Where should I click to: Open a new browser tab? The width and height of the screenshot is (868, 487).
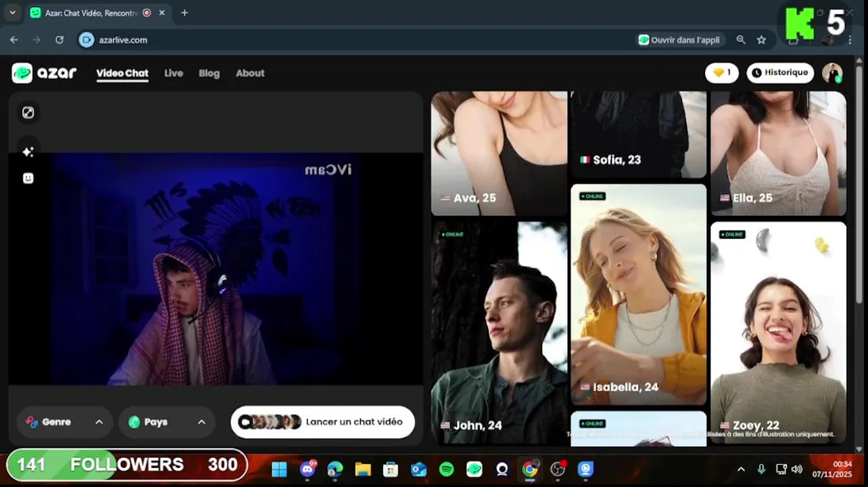pos(185,13)
